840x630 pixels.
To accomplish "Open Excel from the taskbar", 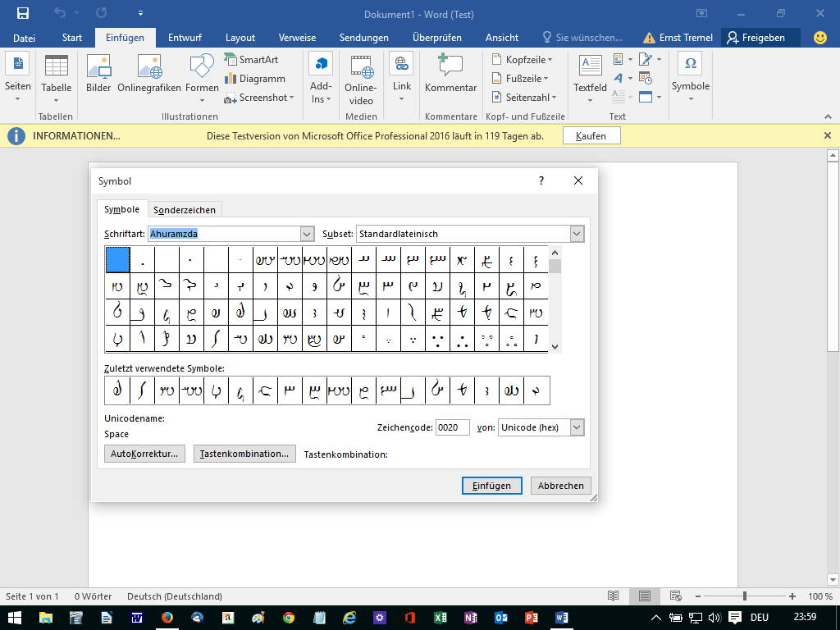I will click(441, 618).
